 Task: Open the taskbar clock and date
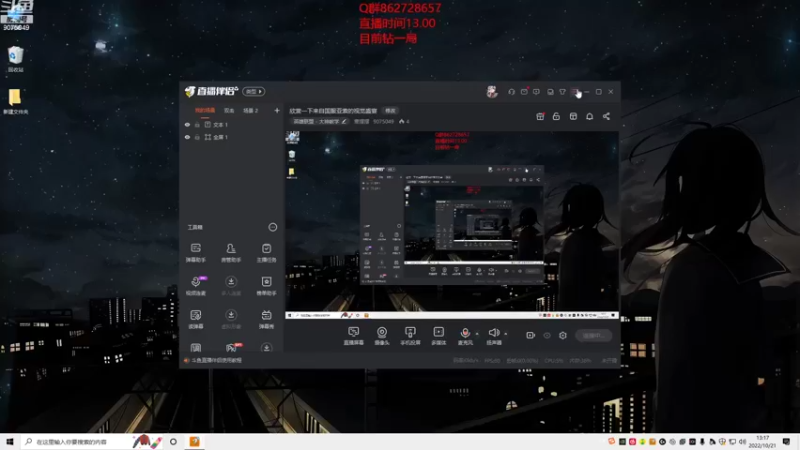(762, 441)
